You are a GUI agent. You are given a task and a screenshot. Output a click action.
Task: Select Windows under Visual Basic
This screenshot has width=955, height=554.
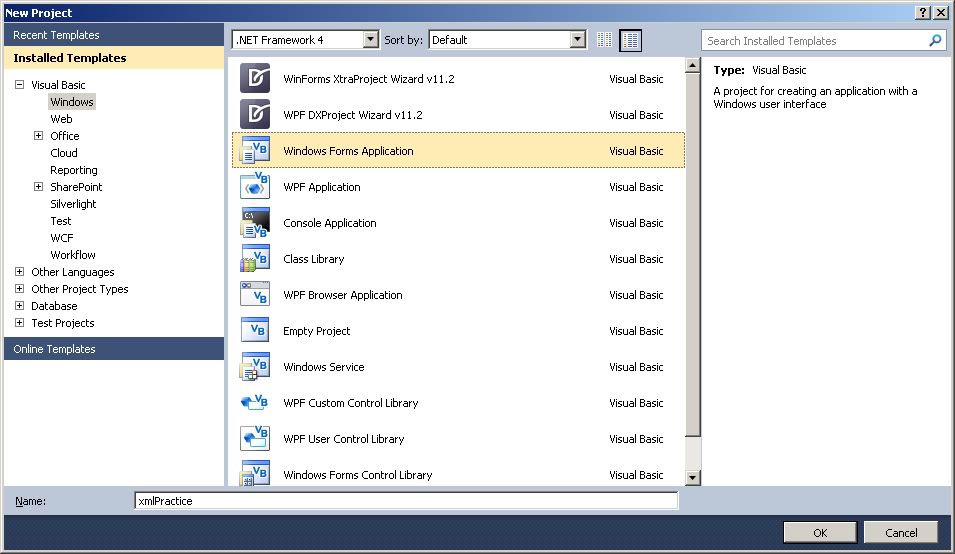pos(72,102)
